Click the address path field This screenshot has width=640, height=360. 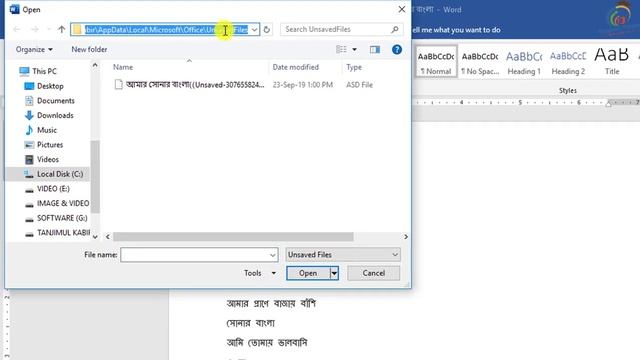pyautogui.click(x=166, y=29)
